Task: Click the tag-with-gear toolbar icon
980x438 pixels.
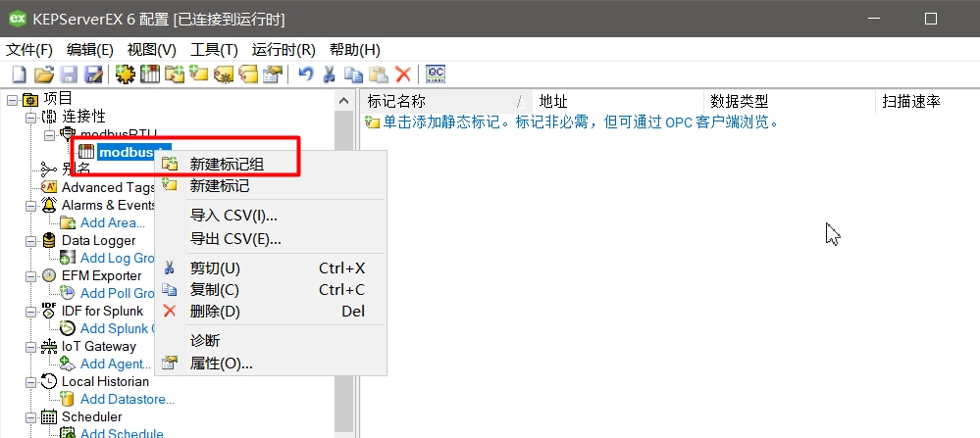Action: [224, 74]
